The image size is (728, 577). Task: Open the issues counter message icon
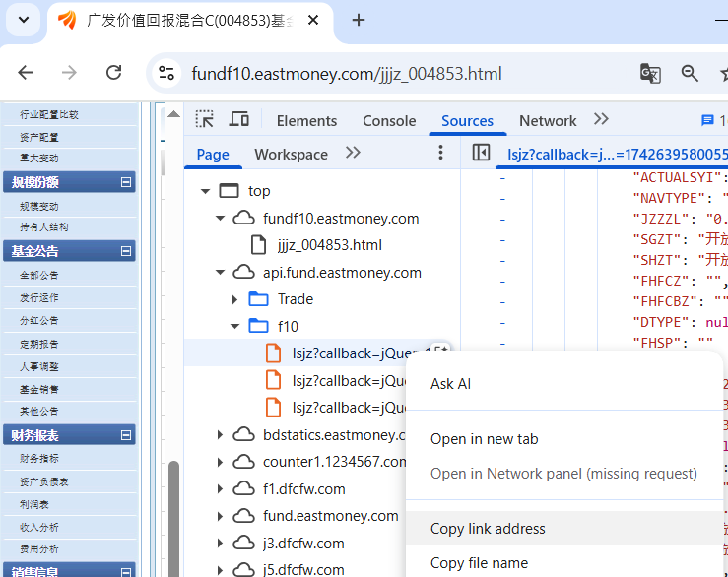click(707, 120)
